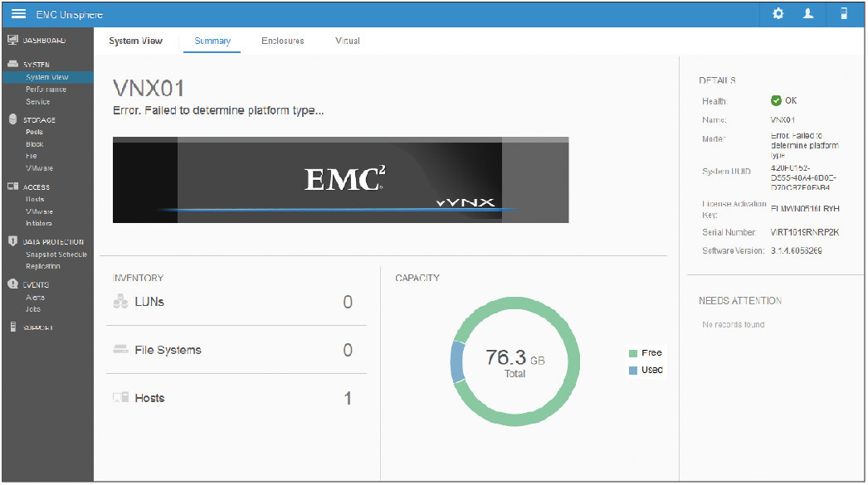Click the software version 3.1.4.6056269
Screen dimensions: 868x485
(x=796, y=250)
